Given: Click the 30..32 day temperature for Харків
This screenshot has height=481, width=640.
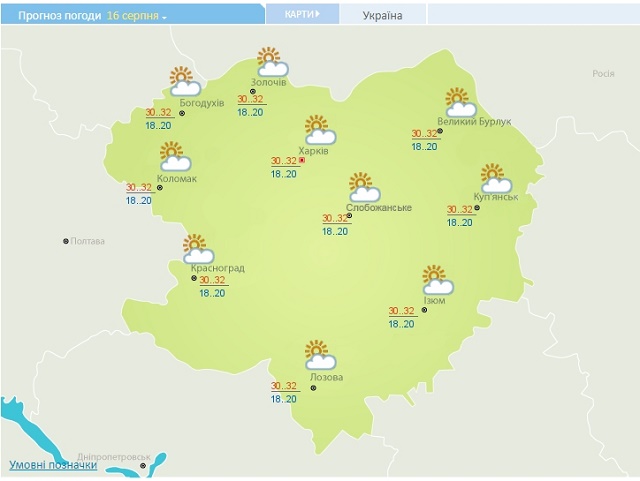Looking at the screenshot, I should pyautogui.click(x=284, y=160).
